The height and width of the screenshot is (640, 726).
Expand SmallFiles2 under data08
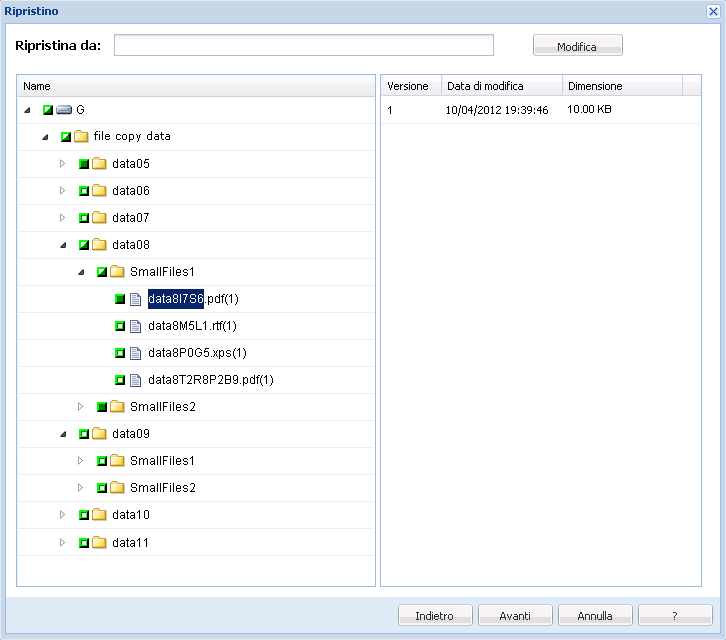[81, 407]
